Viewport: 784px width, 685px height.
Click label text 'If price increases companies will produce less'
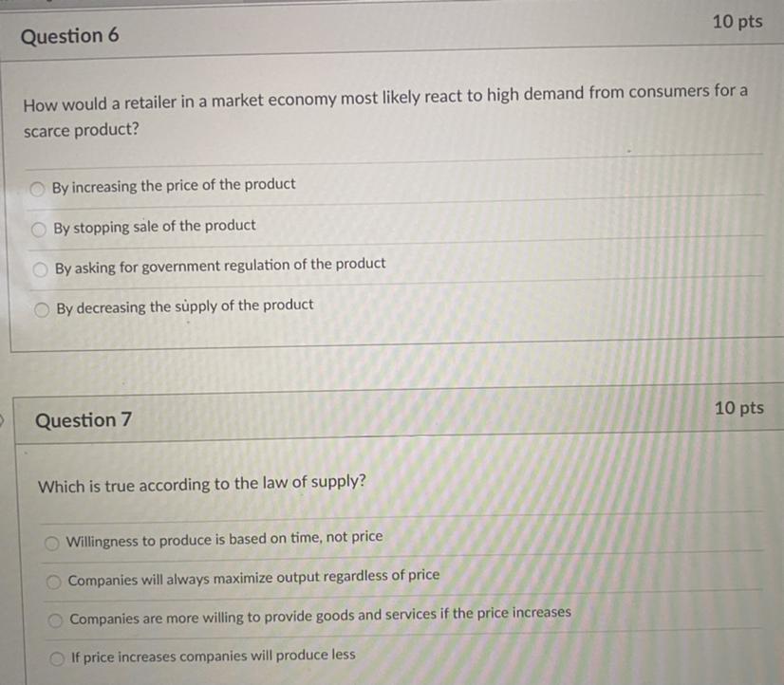tap(213, 656)
